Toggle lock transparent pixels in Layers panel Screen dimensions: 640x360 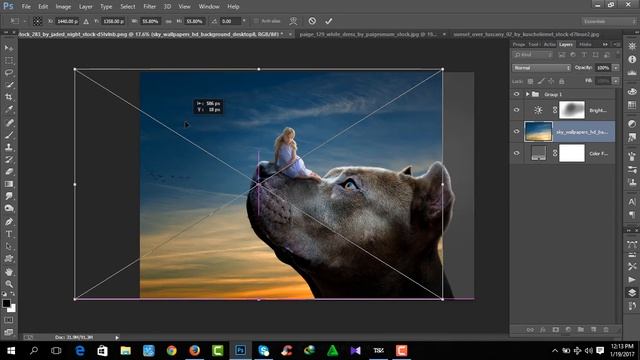(x=530, y=81)
